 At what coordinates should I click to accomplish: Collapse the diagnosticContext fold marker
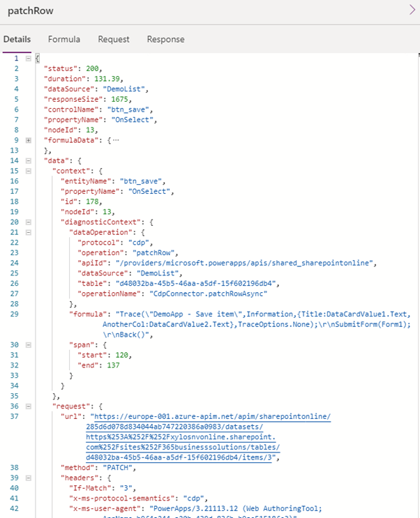tap(29, 222)
